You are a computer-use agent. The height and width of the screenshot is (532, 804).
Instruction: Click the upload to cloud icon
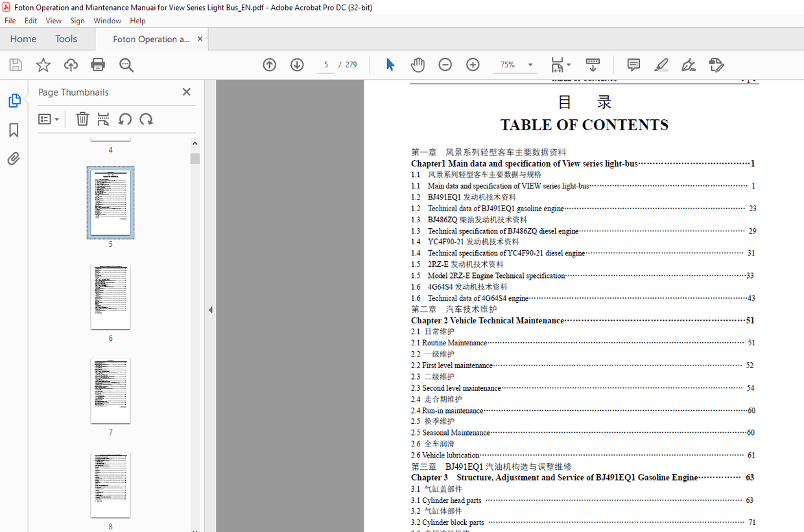[x=71, y=65]
